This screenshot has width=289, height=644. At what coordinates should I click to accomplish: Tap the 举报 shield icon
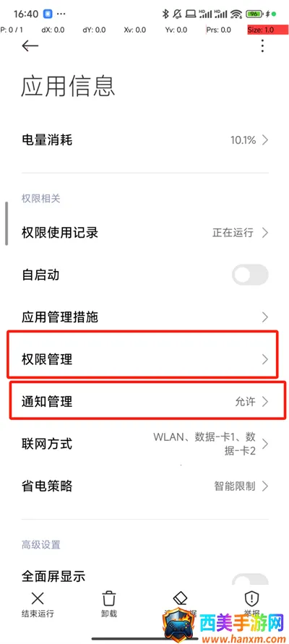pyautogui.click(x=251, y=598)
